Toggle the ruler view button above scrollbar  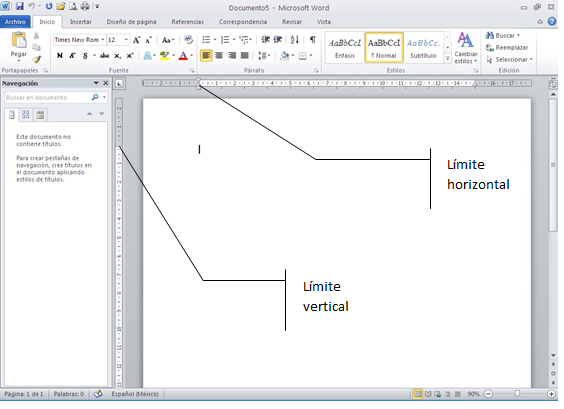pos(553,84)
